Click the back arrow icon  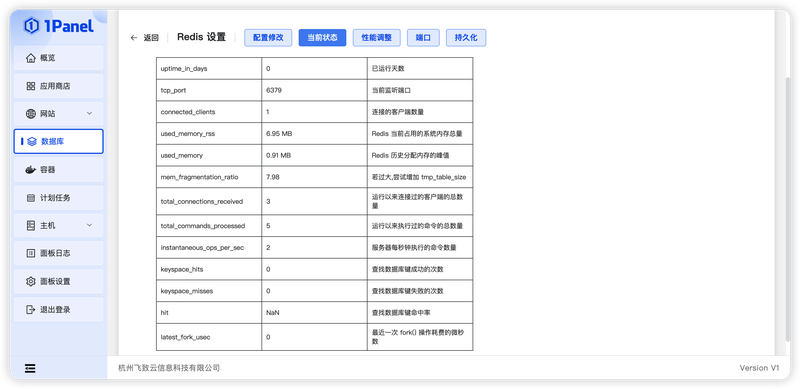[134, 38]
